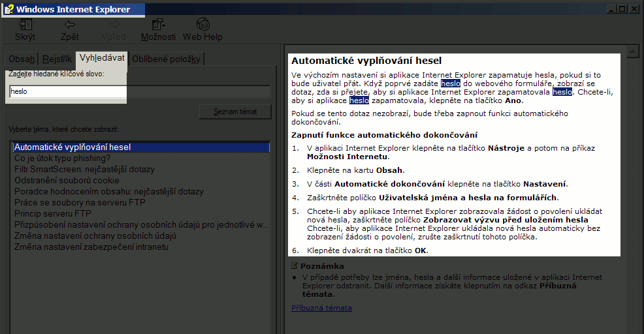Select topic Princip serveru FTP
Viewport: 644px width, 334px height.
point(52,213)
